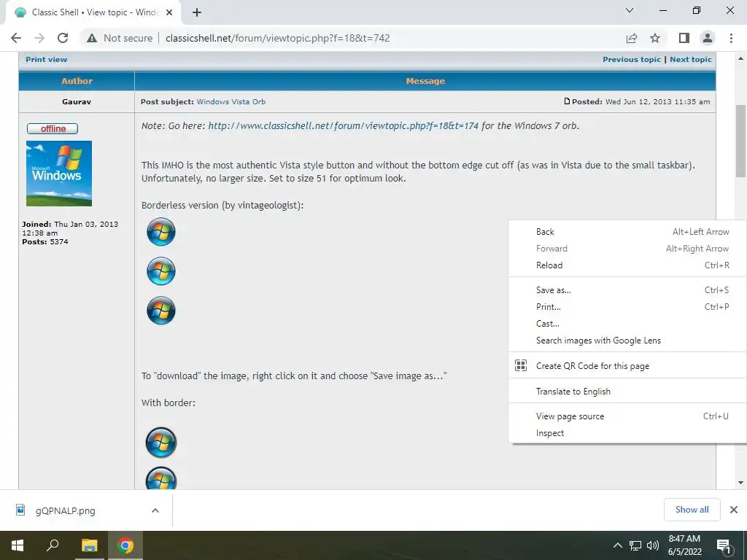This screenshot has height=560, width=747.
Task: Select View page source
Action: [x=627, y=416]
